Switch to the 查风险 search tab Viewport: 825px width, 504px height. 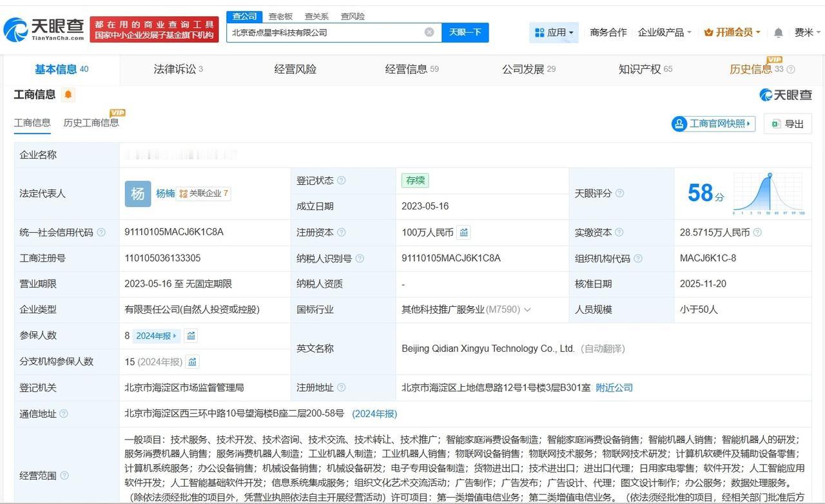[353, 16]
